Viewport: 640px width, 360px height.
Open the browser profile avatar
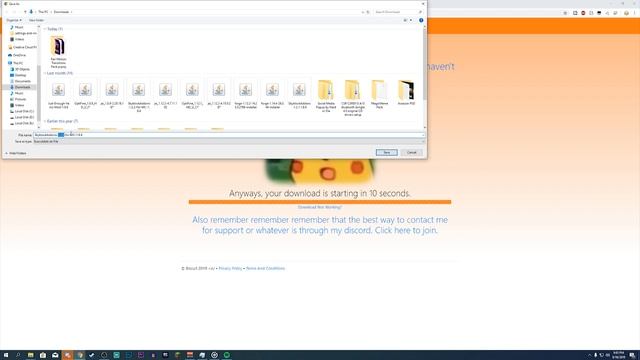point(626,13)
